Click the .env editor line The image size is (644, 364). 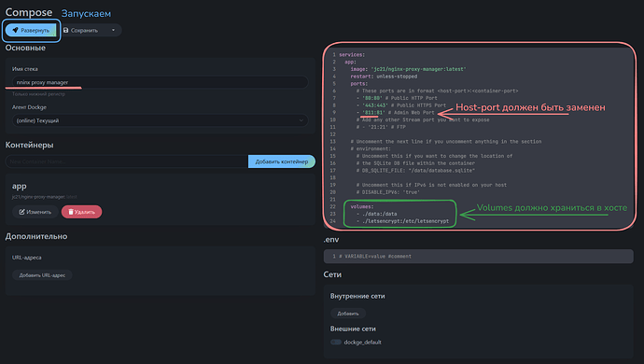coord(479,257)
